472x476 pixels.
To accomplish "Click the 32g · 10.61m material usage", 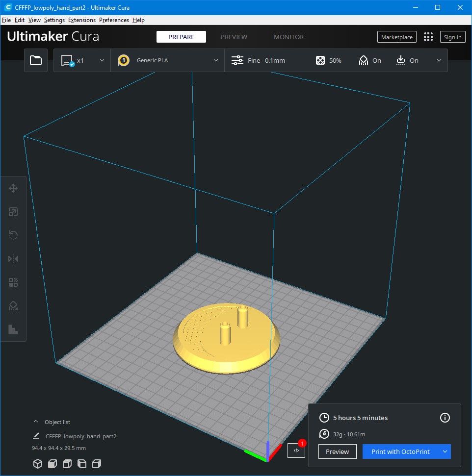I will point(349,434).
